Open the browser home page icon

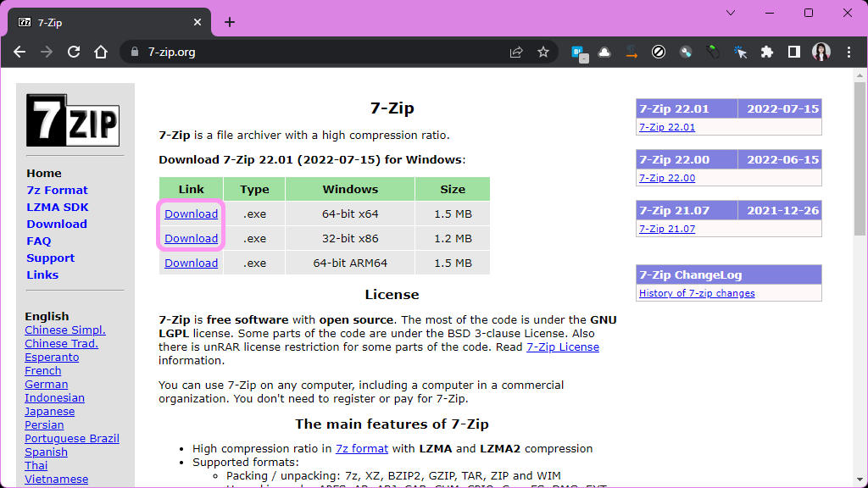101,52
